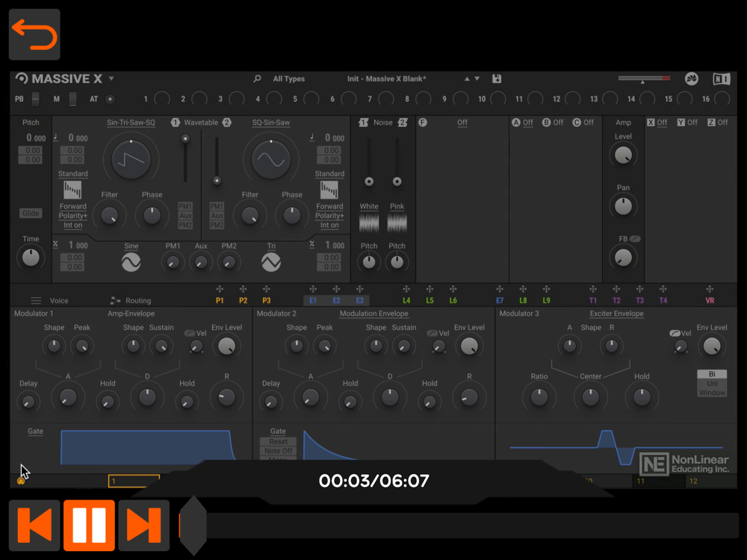Save preset with the floppy disk icon
This screenshot has height=560, width=747.
[x=497, y=78]
